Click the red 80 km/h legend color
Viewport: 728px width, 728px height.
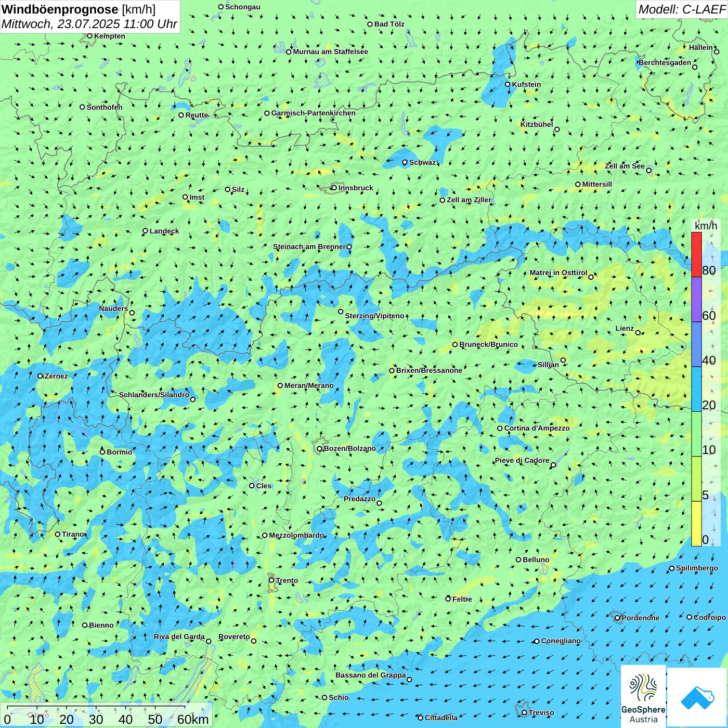(x=696, y=254)
